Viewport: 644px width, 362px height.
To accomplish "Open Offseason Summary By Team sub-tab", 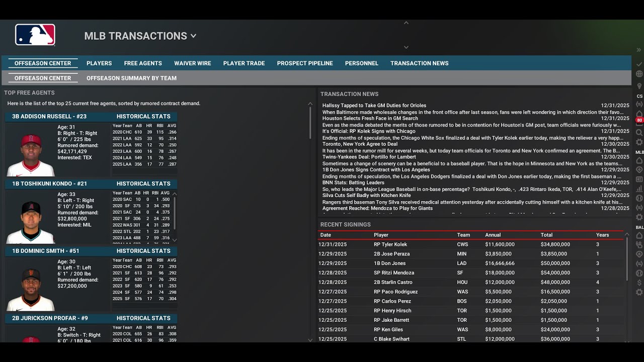I will [131, 78].
